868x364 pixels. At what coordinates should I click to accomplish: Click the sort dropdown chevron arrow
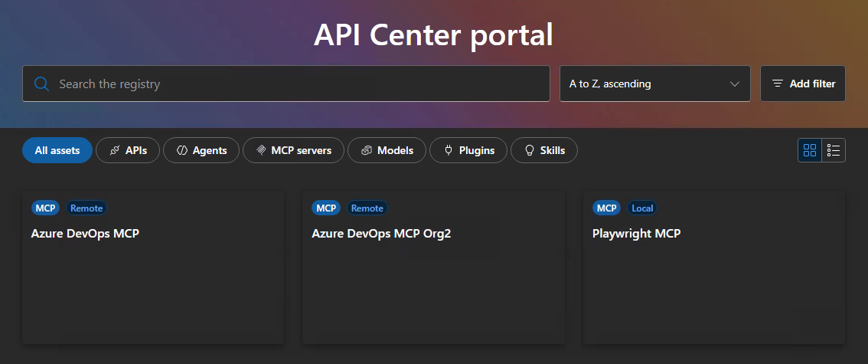(x=735, y=84)
